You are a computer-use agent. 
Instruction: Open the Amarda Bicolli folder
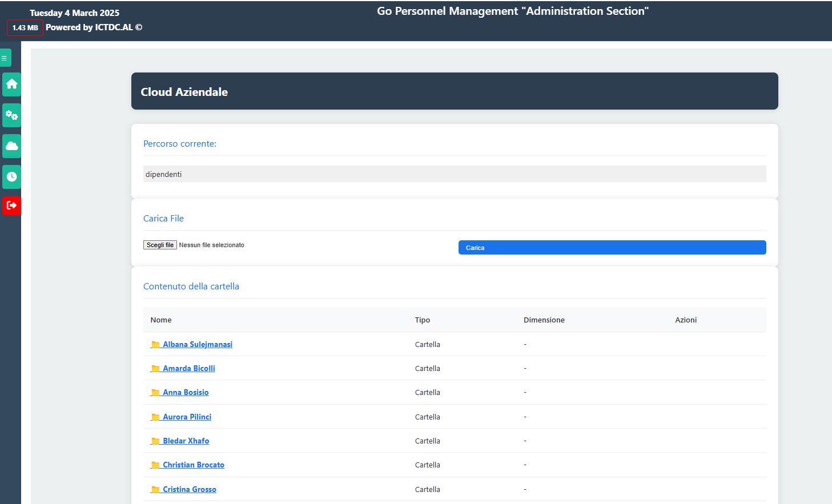tap(188, 369)
